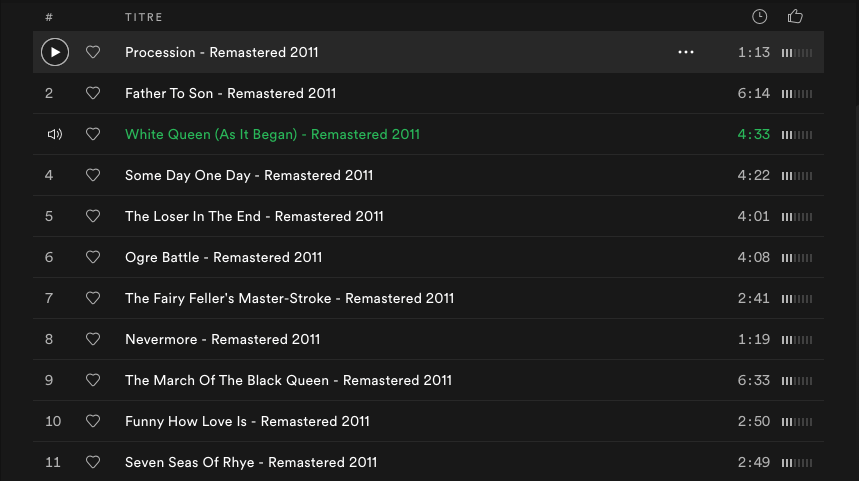
Task: Click the heart for Some Day One Day
Action: tap(93, 175)
